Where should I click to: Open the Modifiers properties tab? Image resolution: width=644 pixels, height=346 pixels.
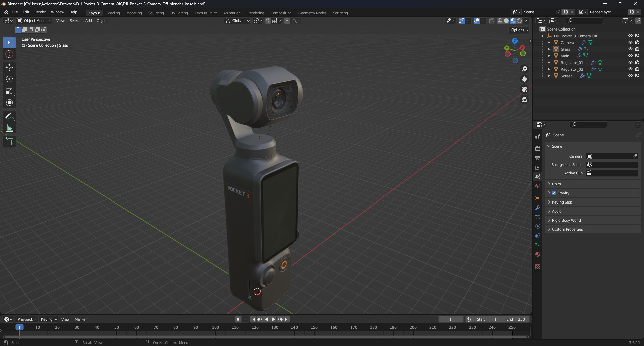pyautogui.click(x=538, y=208)
